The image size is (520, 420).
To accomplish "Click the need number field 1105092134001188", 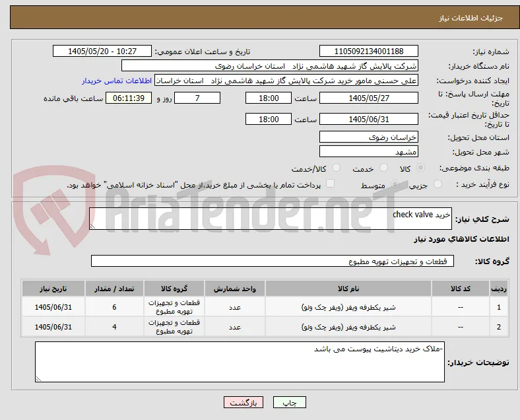I will (x=369, y=51).
